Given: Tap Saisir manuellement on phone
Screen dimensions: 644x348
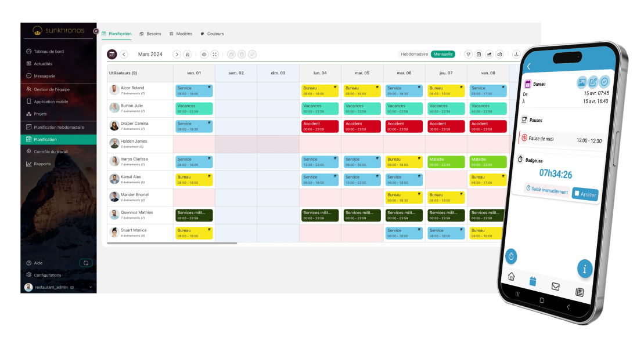Looking at the screenshot, I should [x=546, y=190].
